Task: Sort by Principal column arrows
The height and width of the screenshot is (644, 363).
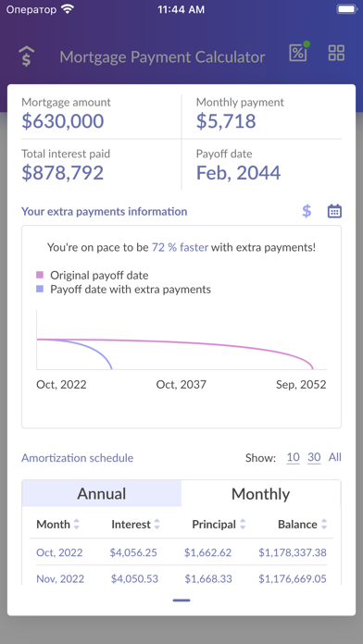Action: click(x=243, y=524)
